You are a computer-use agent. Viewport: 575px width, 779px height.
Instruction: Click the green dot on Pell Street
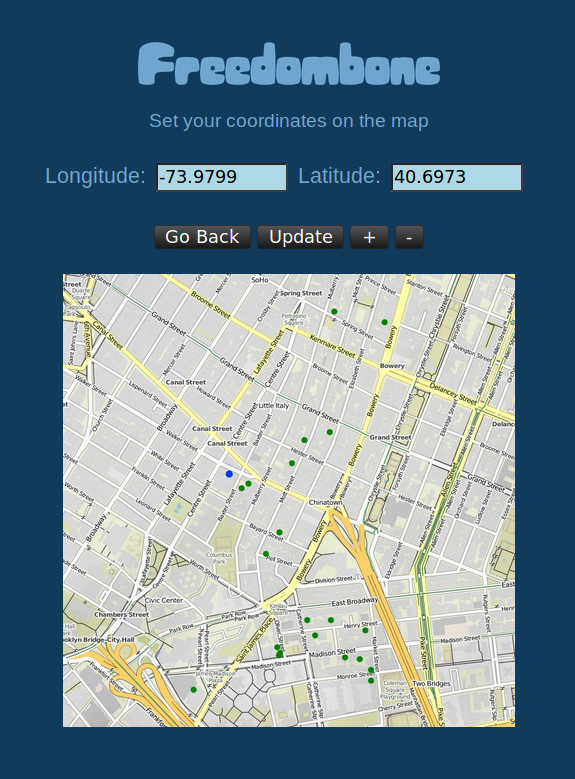266,554
